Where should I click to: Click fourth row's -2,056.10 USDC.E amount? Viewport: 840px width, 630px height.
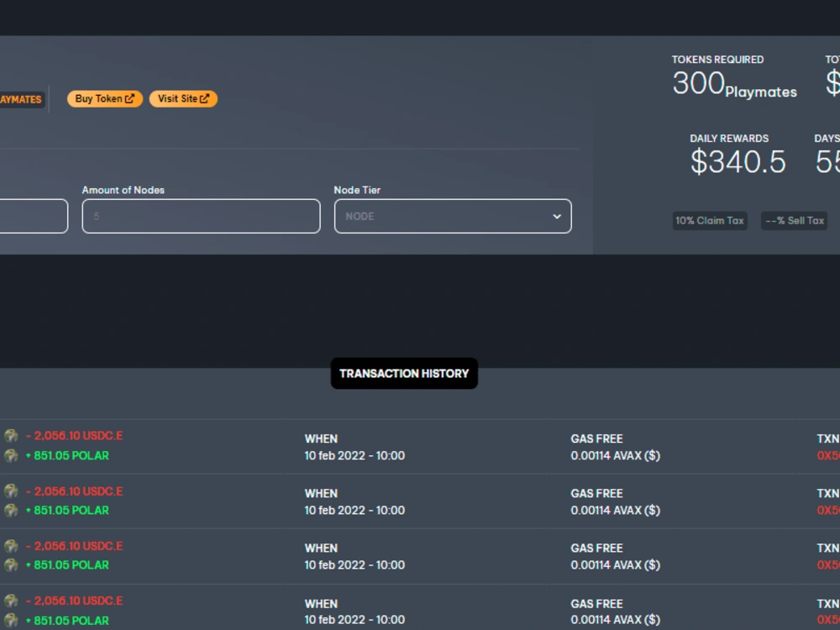(75, 601)
